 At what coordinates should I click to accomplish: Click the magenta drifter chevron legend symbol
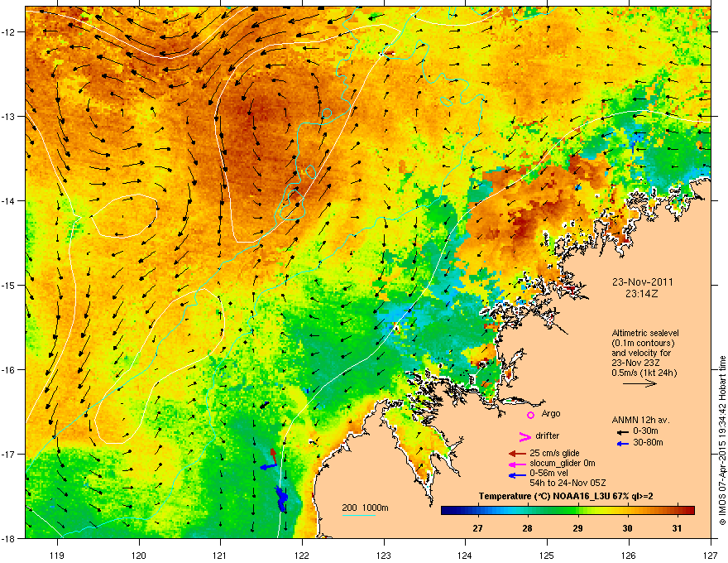click(524, 436)
